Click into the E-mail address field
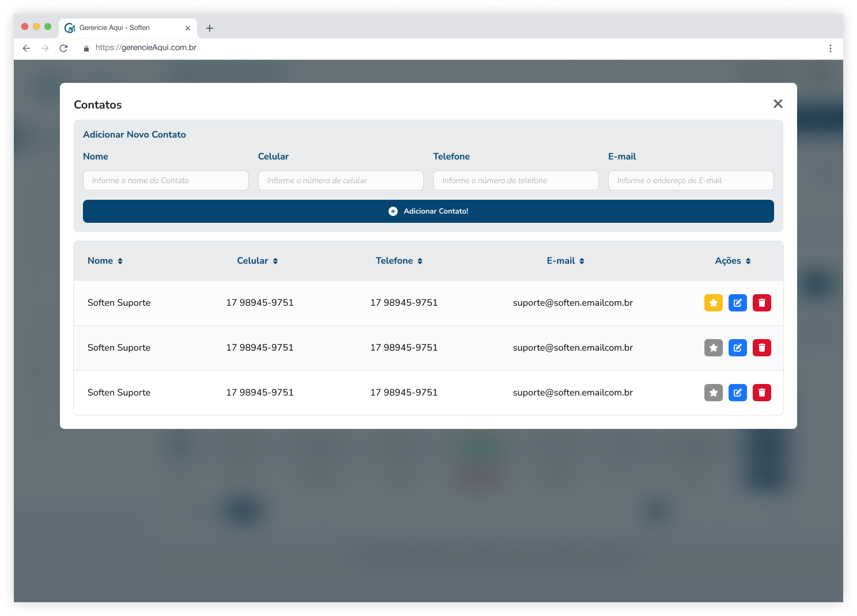The width and height of the screenshot is (857, 616). pyautogui.click(x=691, y=181)
